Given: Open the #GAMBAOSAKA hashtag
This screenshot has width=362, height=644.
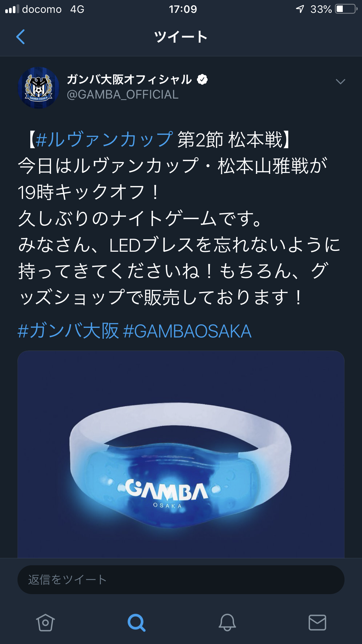Looking at the screenshot, I should pos(187,331).
